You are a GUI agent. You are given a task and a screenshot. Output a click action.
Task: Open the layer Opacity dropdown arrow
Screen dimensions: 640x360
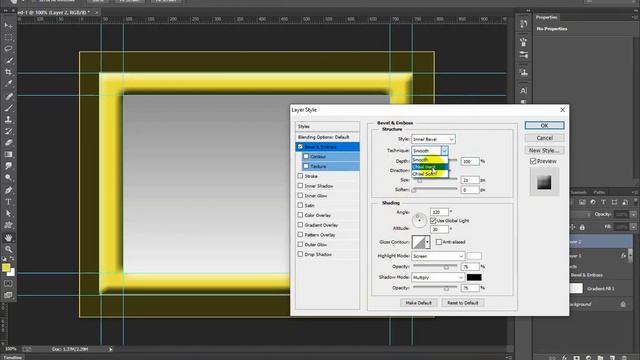633,214
